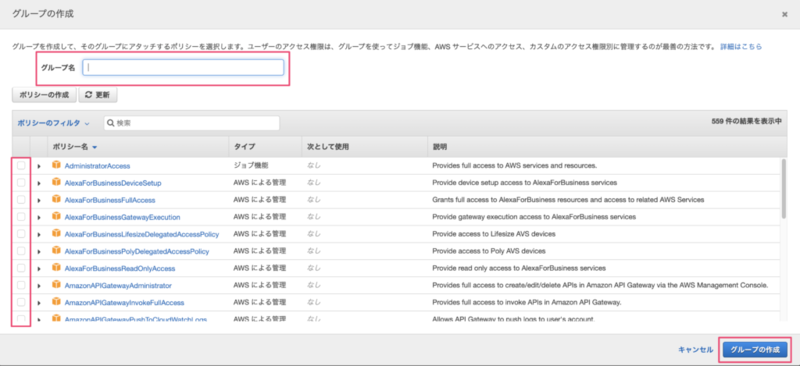
Task: Open the AlexaForBusinessDeviceSetup policy link
Action: (113, 183)
